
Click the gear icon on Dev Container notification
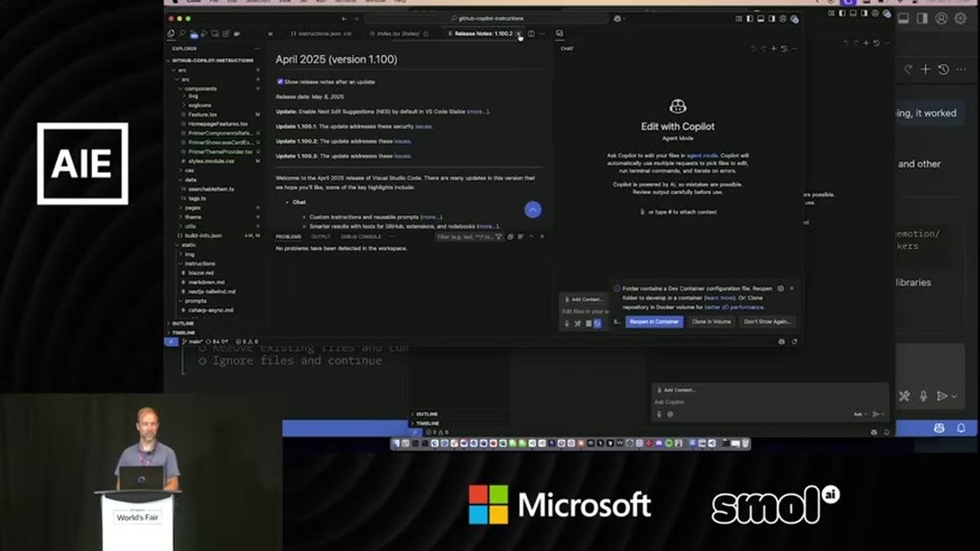tap(781, 288)
